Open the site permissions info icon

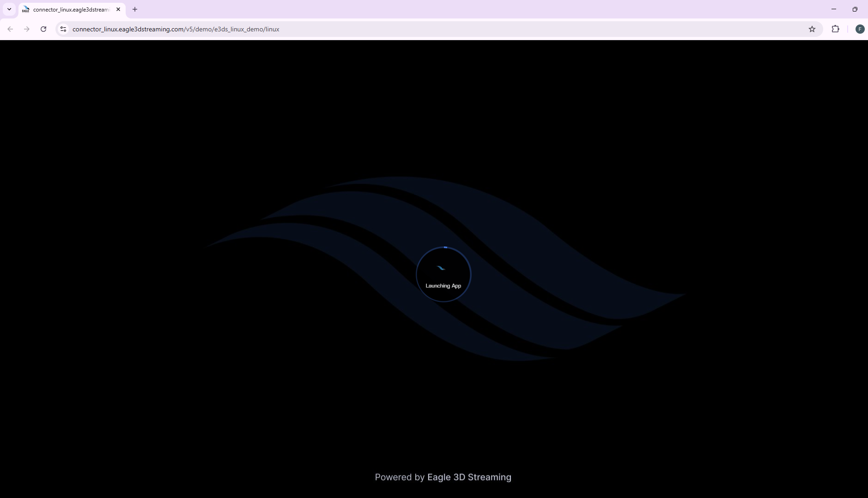pos(63,29)
